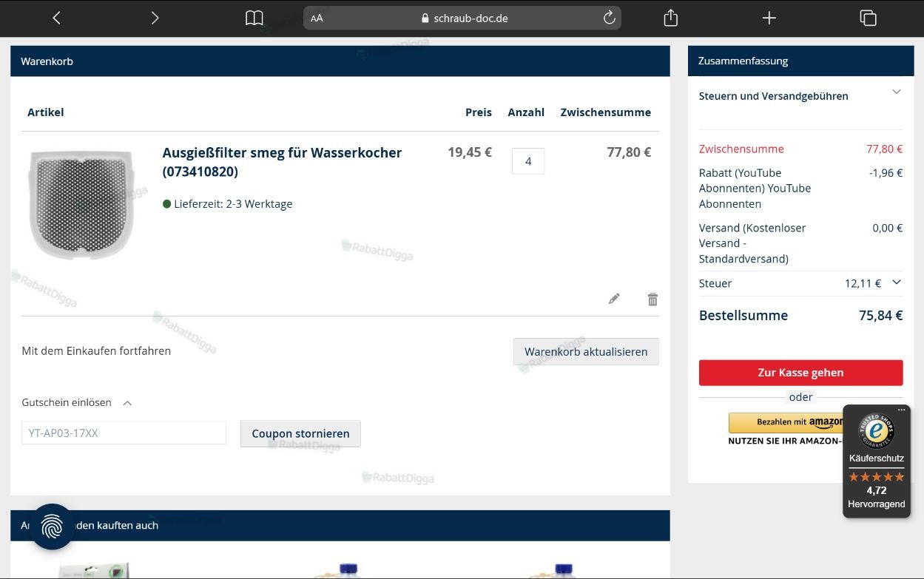924x579 pixels.
Task: Tap the schraub-doc.de address bar
Action: [462, 18]
